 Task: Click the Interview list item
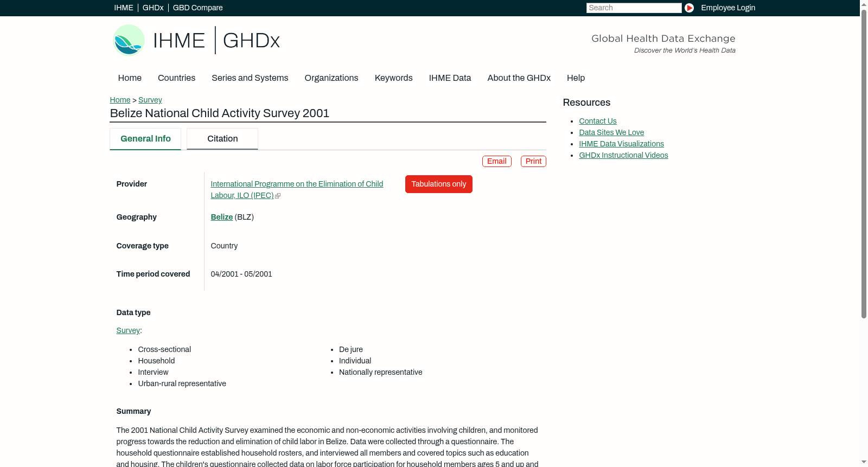(x=153, y=372)
